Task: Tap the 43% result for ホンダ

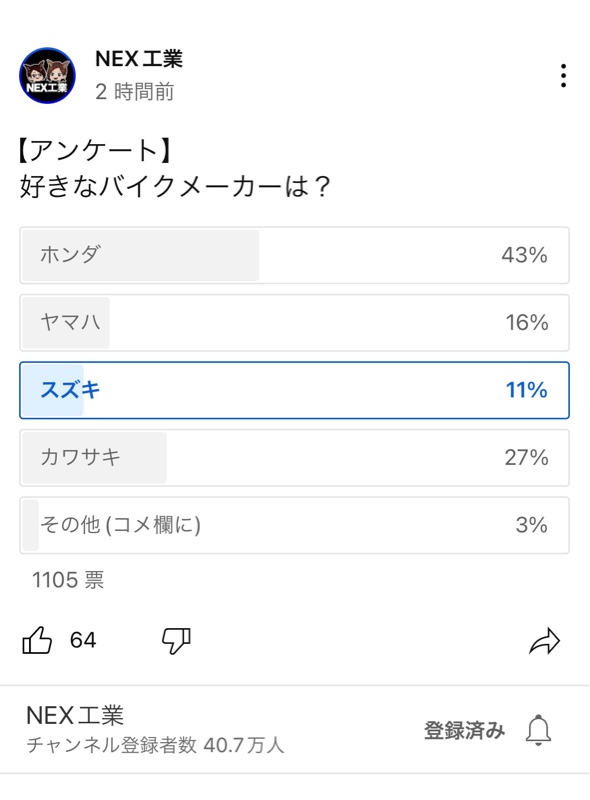Action: tap(524, 255)
